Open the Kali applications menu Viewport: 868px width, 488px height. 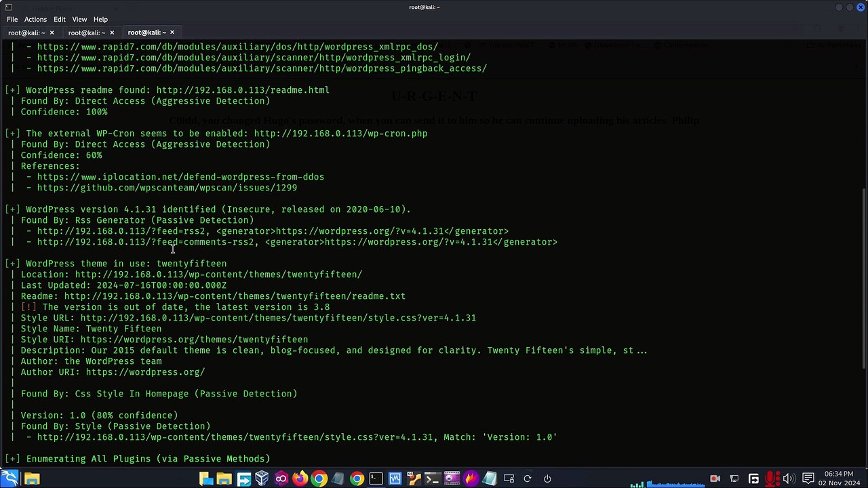11,479
